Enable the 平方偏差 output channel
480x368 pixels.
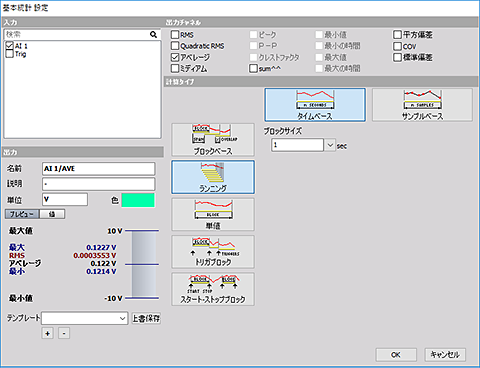point(397,35)
